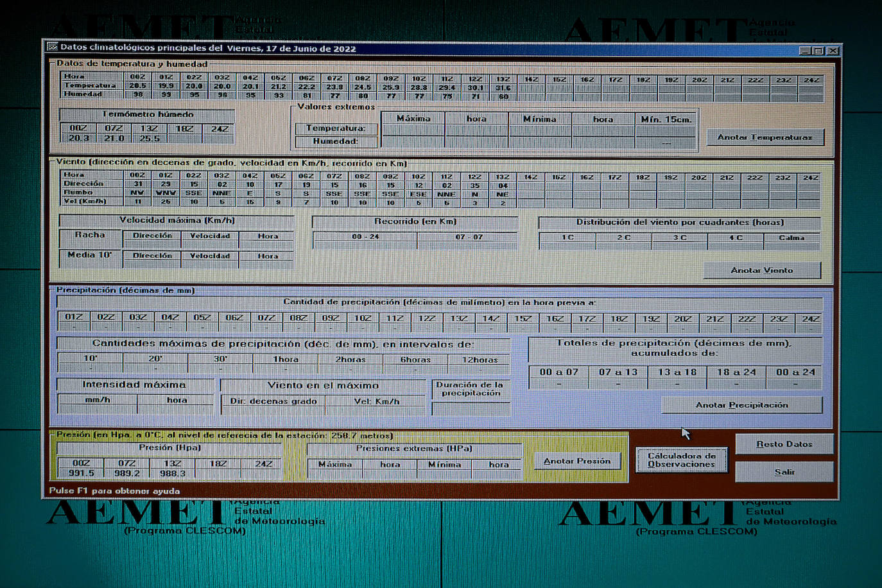The width and height of the screenshot is (882, 588).
Task: Select the 00Z wind direction cell 31
Action: coord(137,184)
